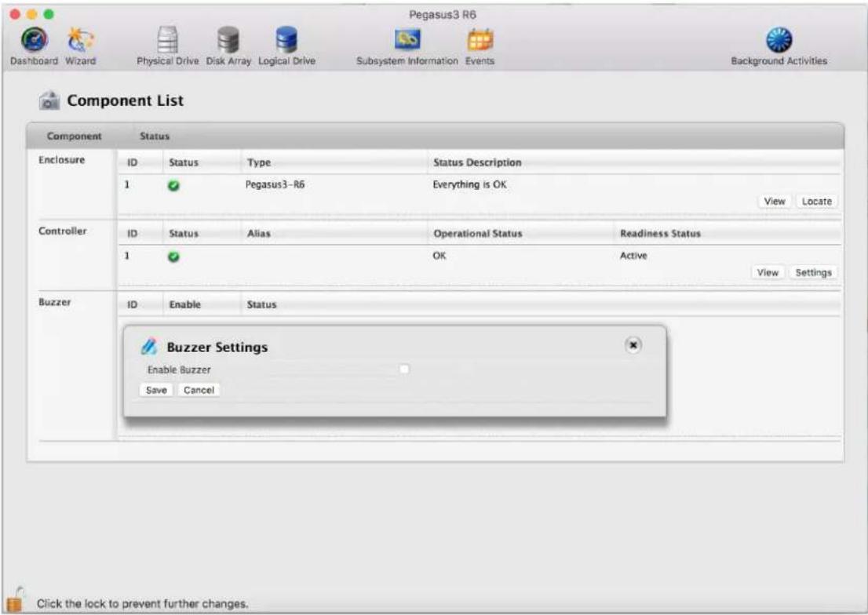Select the Buzzer component row label
The width and height of the screenshot is (868, 615).
point(55,302)
